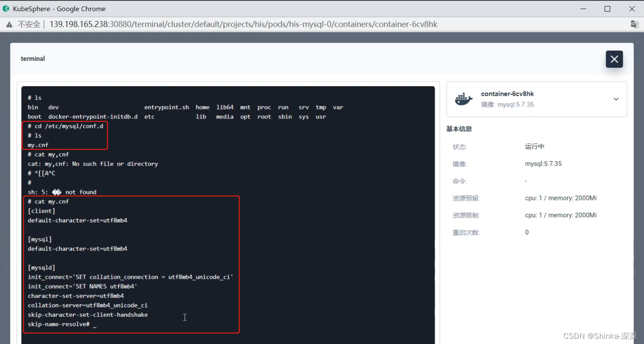Click the 'collation-server=utf8mb4_unicode_ci' line
644x344 pixels.
[x=88, y=306]
